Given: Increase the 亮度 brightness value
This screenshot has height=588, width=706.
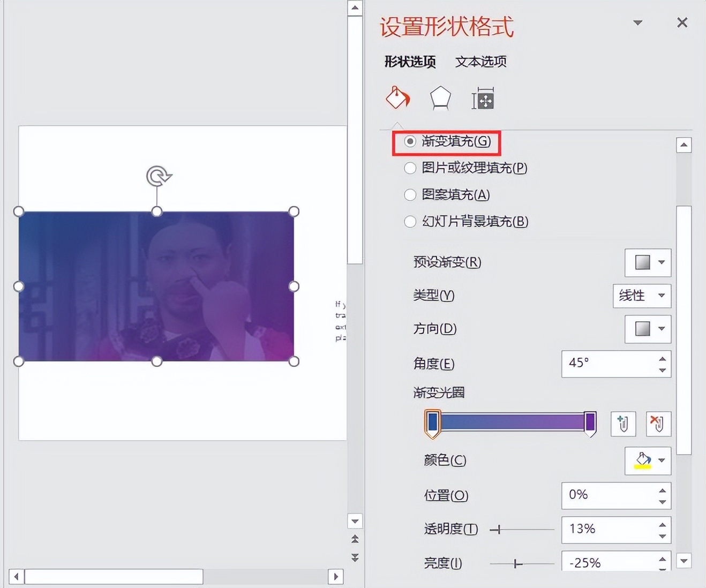Looking at the screenshot, I should (x=663, y=559).
